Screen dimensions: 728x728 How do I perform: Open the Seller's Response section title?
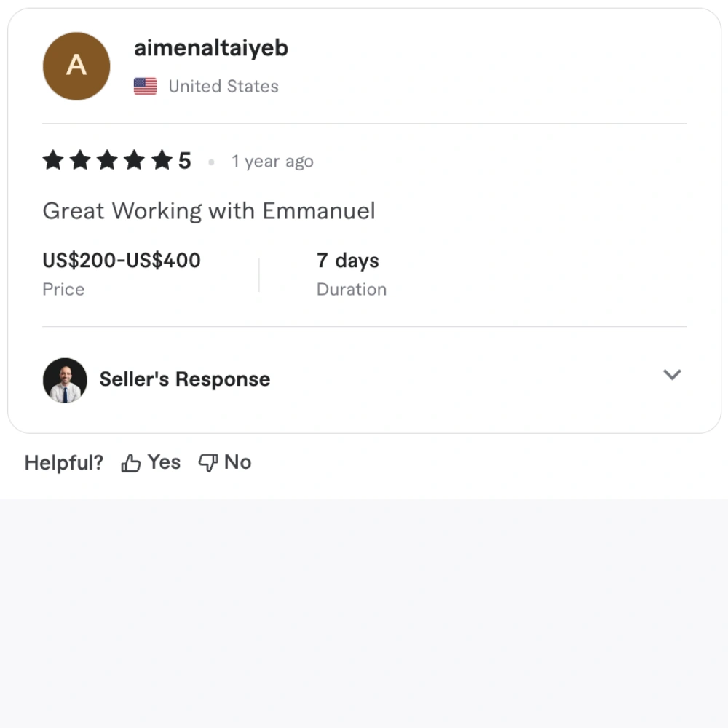click(x=185, y=379)
